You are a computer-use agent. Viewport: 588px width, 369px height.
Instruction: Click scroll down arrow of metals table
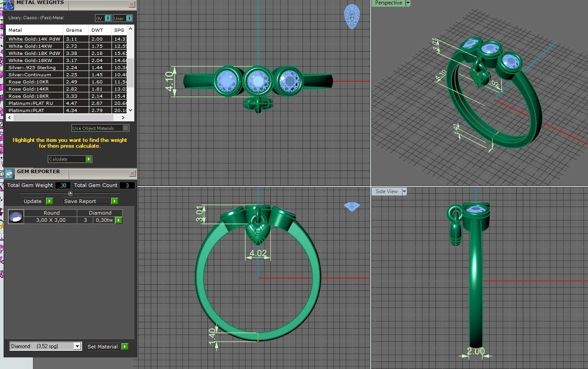pyautogui.click(x=130, y=110)
